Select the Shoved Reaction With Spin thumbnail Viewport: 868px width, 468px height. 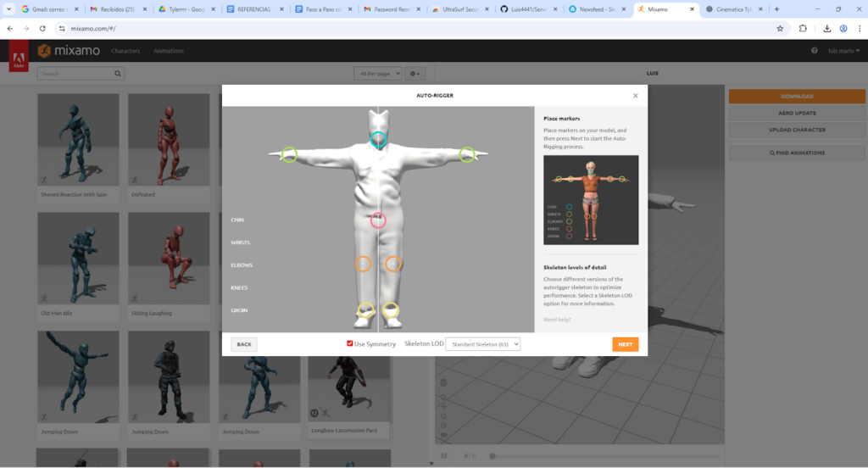click(78, 140)
